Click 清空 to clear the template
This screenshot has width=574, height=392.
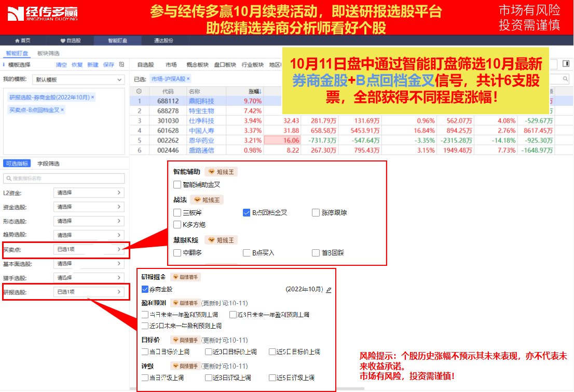[x=61, y=65]
